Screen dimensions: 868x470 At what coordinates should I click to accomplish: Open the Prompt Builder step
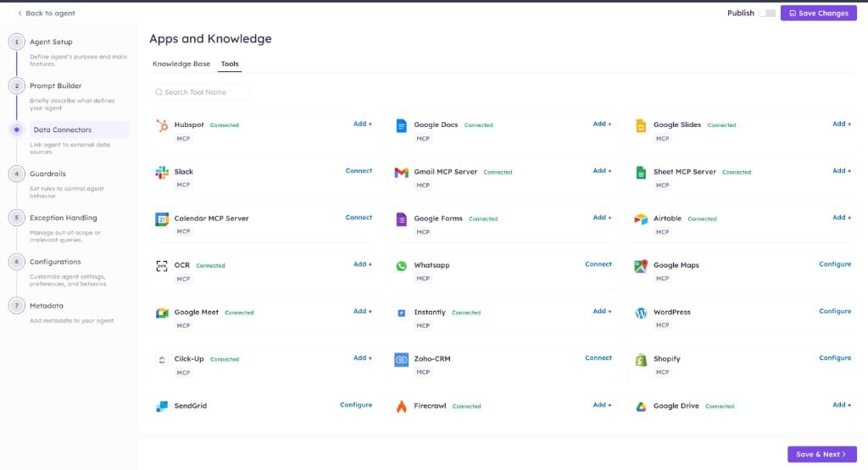point(55,86)
